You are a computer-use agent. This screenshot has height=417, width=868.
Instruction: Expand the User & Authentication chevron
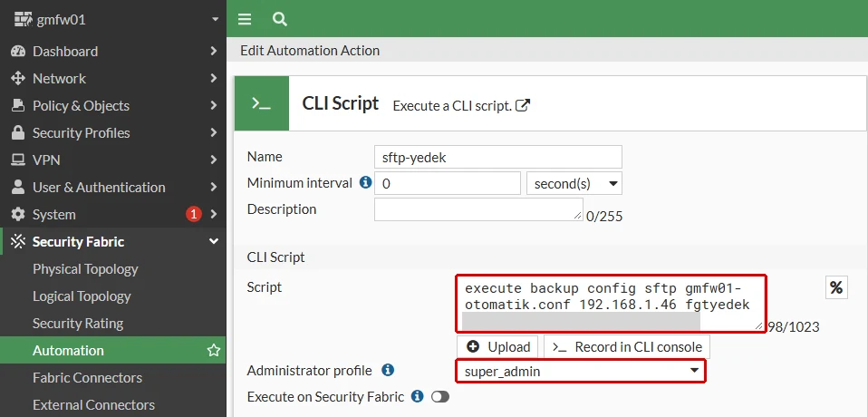click(214, 187)
